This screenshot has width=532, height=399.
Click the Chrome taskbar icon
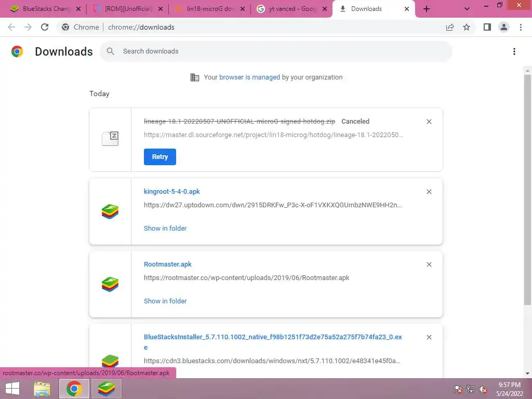[74, 389]
